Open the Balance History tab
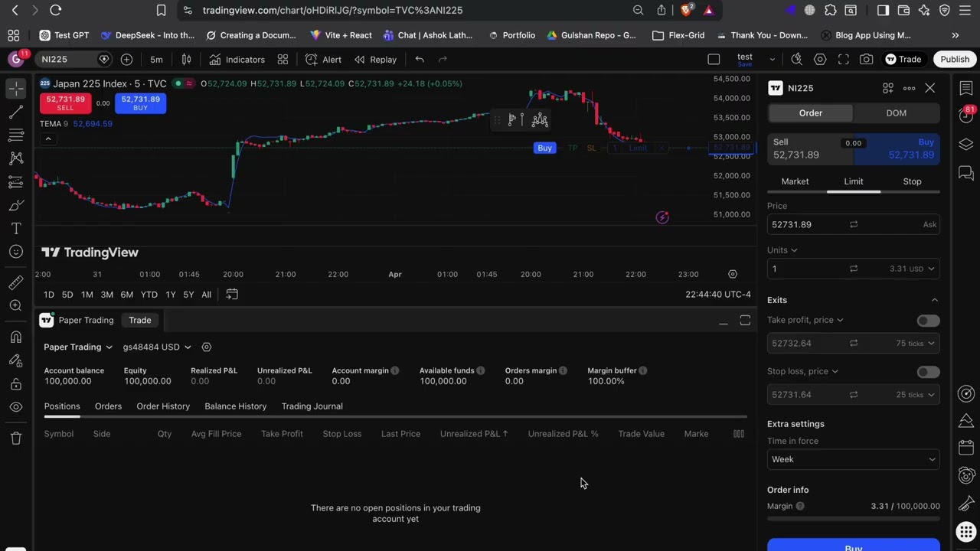 (x=236, y=406)
